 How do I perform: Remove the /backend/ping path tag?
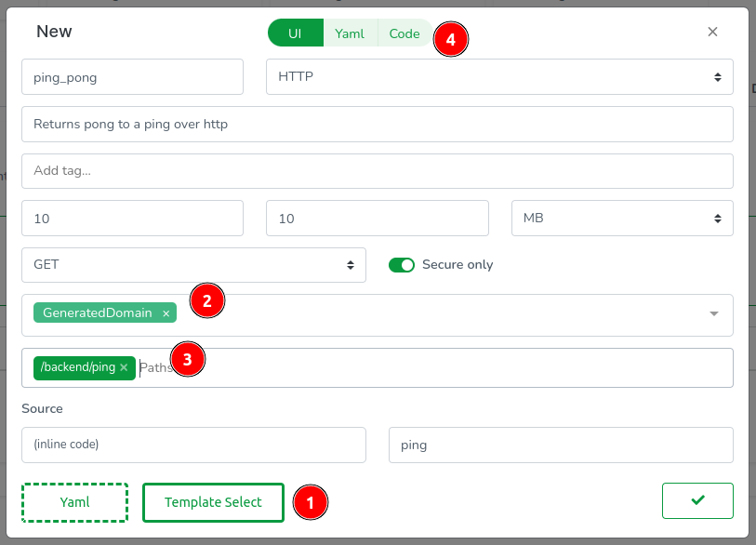click(x=124, y=367)
